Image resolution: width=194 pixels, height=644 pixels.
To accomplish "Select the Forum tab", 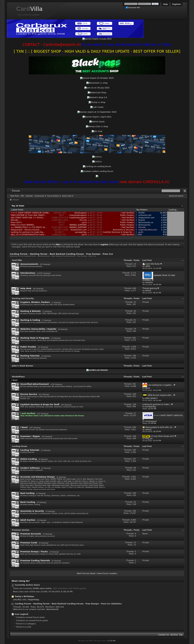I will [16, 191].
